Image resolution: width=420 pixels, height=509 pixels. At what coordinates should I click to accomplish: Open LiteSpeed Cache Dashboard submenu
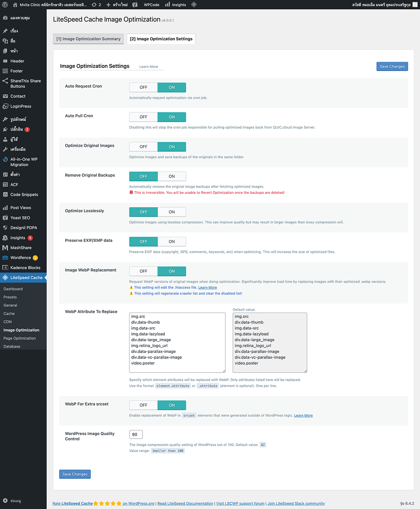tap(13, 289)
